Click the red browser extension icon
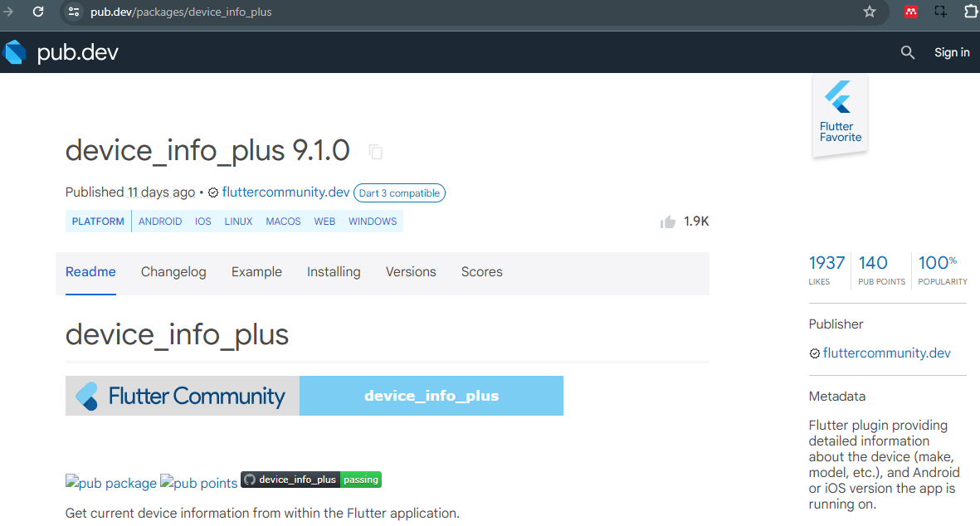Image resolution: width=980 pixels, height=526 pixels. (x=910, y=12)
